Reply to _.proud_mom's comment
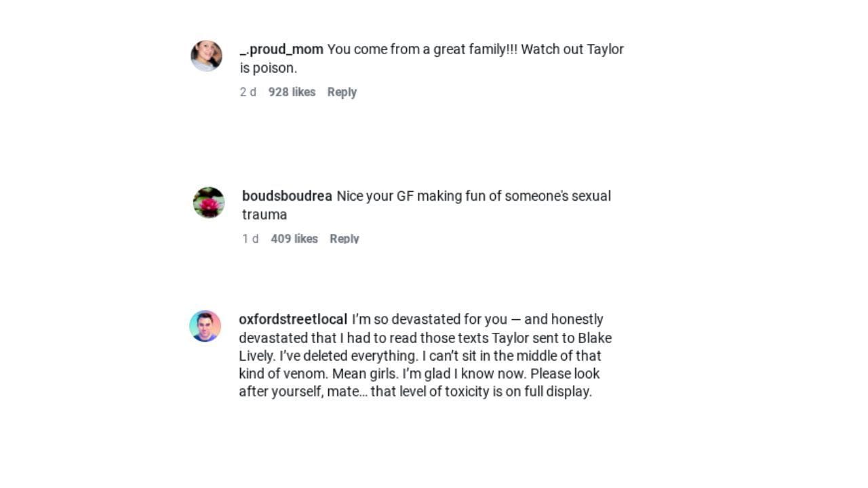Image resolution: width=868 pixels, height=488 pixels. (x=341, y=91)
